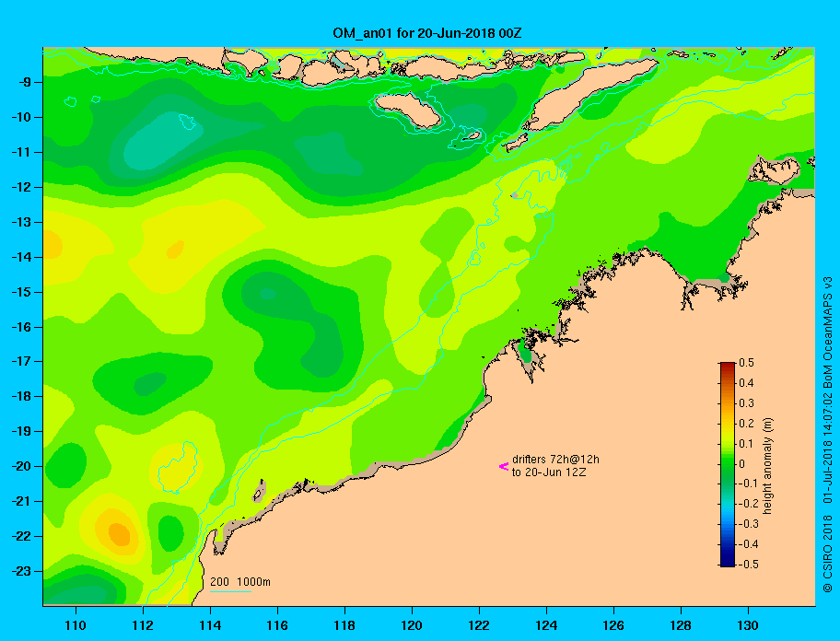The image size is (840, 641).
Task: Click the CSIRO BoM OceanMAPS copyright text
Action: point(828,435)
